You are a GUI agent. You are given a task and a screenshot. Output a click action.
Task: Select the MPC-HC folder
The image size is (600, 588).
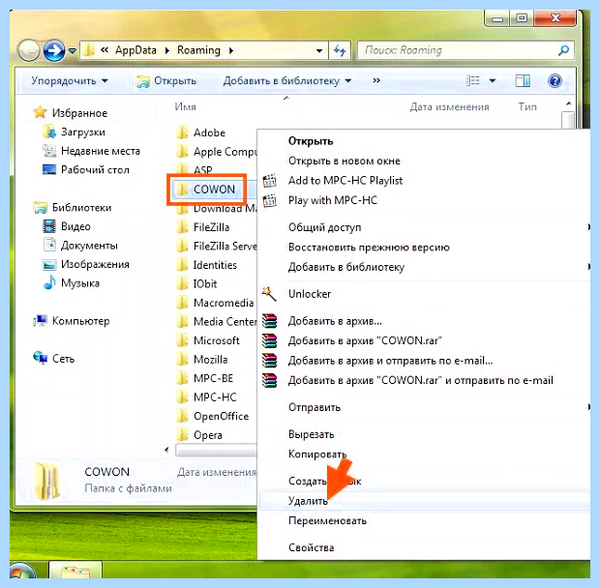point(207,397)
